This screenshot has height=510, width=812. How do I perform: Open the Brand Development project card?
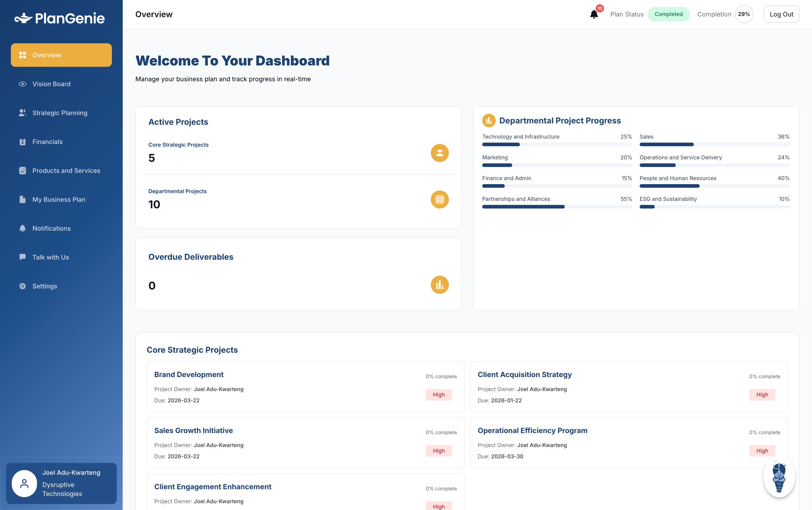point(189,374)
